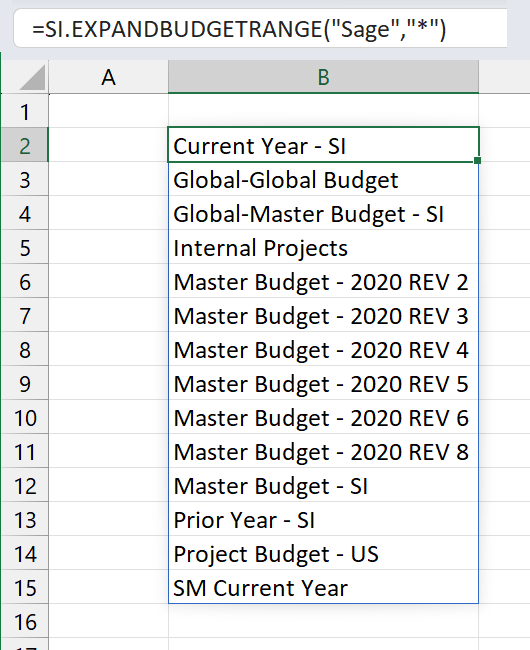Click cell 'Master Budget - SI'
530x650 pixels.
[x=323, y=485]
